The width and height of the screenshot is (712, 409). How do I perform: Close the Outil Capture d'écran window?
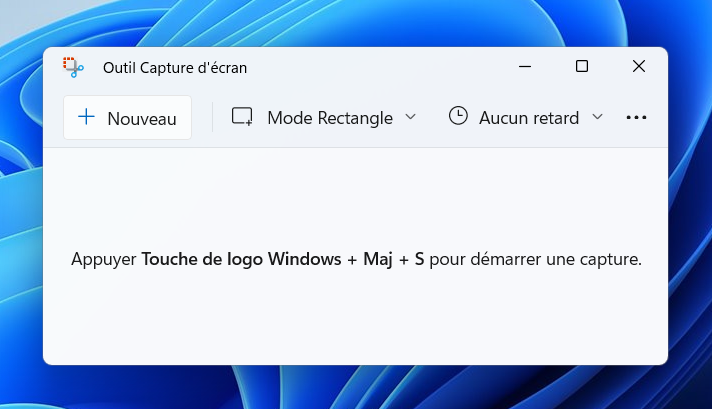[638, 66]
